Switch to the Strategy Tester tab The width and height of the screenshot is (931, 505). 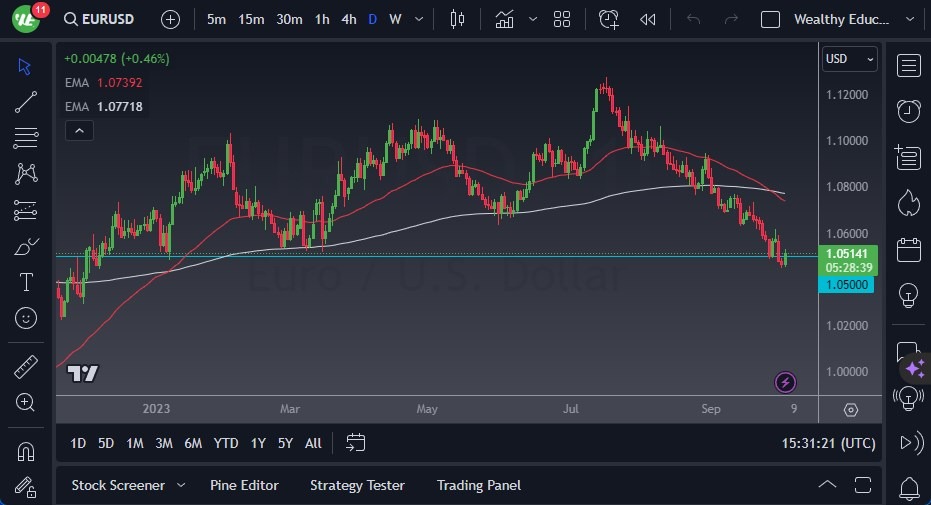357,485
